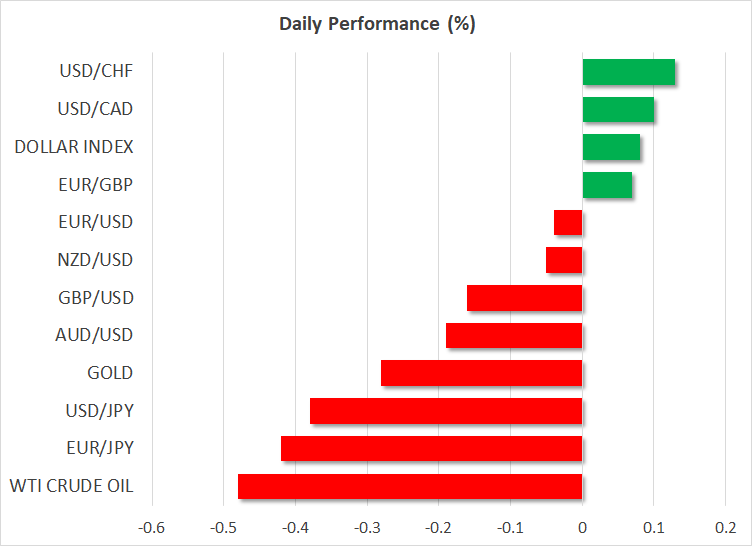Image resolution: width=752 pixels, height=546 pixels.
Task: Select the red GOLD bar
Action: tap(481, 373)
